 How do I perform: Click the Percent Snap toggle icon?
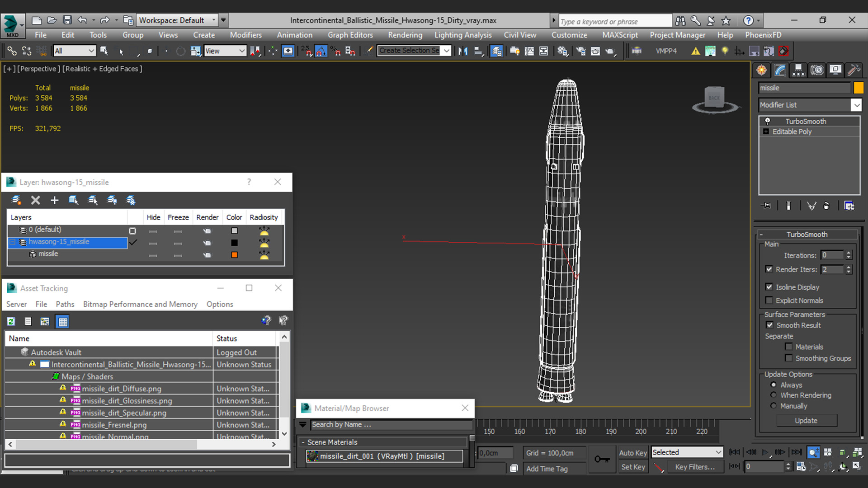point(335,51)
